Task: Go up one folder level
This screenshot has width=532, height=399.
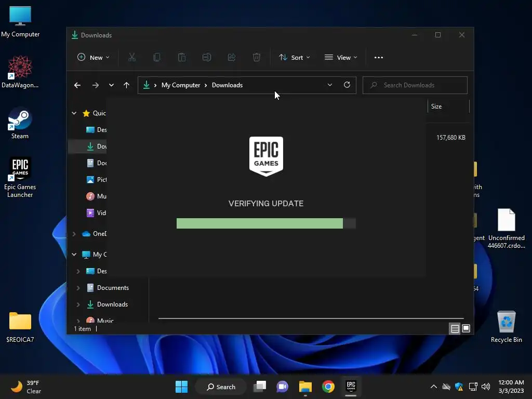Action: click(x=127, y=85)
